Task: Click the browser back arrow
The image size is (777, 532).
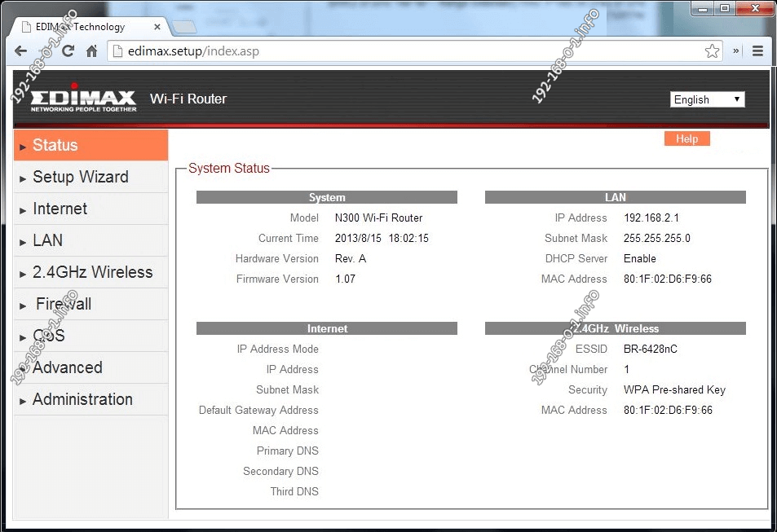Action: point(21,51)
